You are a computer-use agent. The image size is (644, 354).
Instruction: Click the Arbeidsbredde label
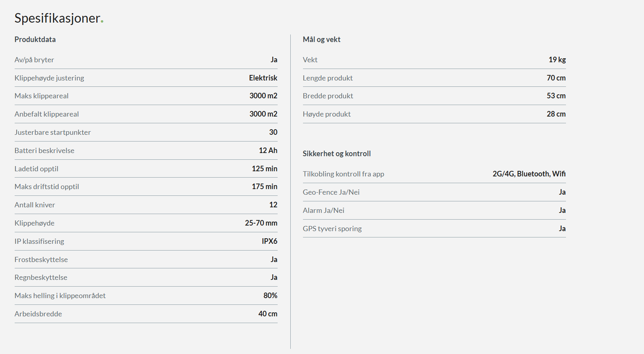pos(38,314)
